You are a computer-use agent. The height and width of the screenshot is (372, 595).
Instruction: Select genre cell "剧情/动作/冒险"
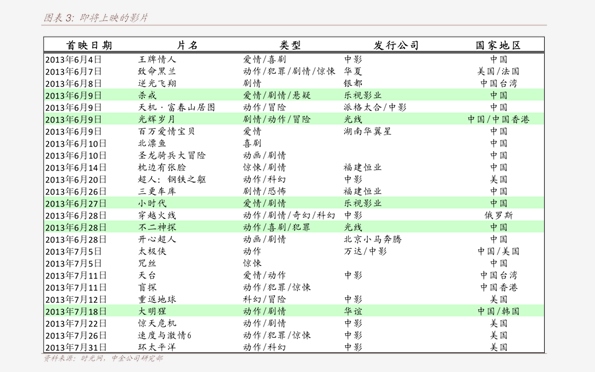point(277,119)
